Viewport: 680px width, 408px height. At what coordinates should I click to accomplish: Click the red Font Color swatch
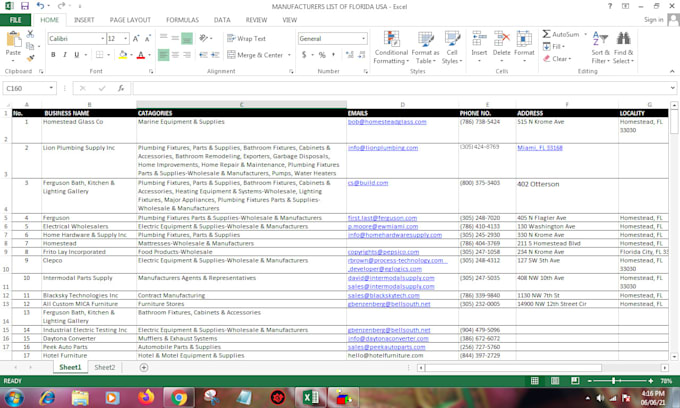(x=141, y=55)
